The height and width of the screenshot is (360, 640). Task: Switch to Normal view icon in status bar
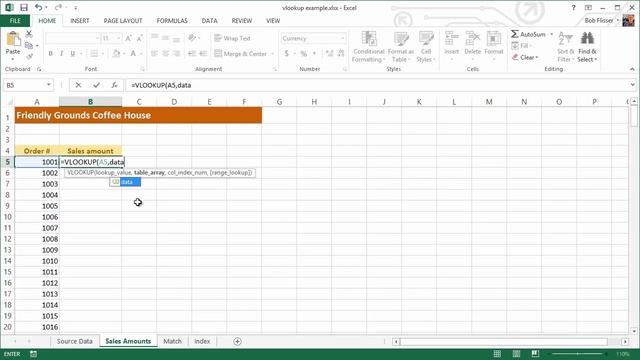497,354
